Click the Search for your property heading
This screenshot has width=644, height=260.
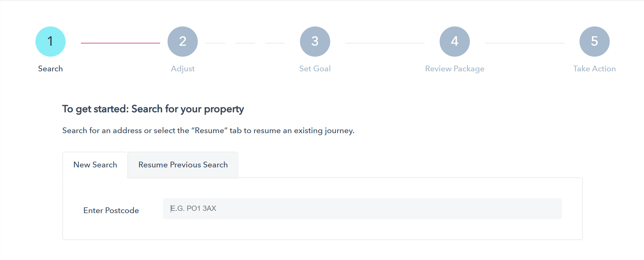pyautogui.click(x=153, y=109)
